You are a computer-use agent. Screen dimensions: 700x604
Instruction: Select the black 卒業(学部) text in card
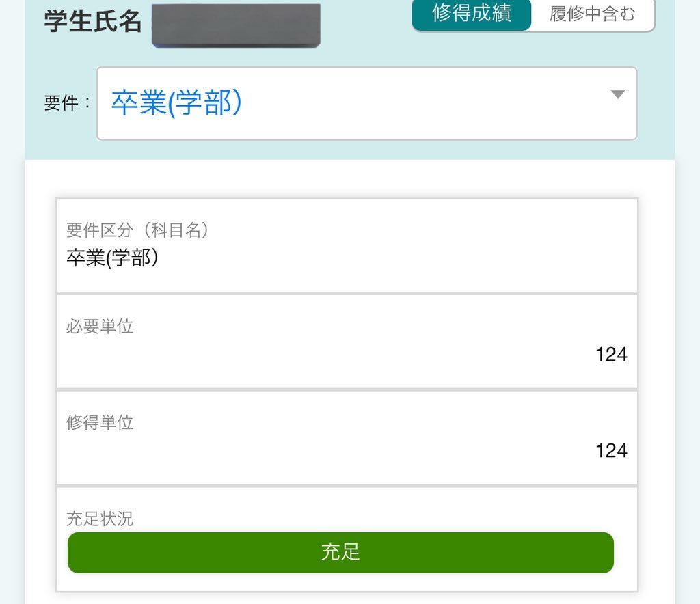(112, 258)
